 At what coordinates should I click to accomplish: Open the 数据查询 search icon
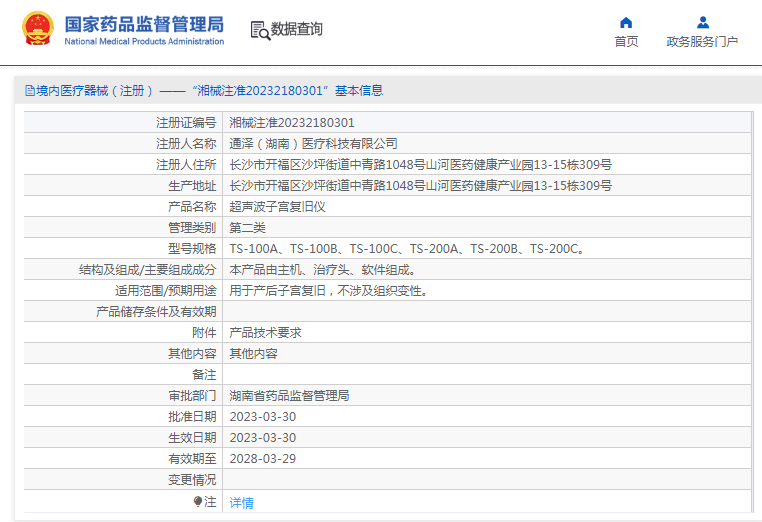pos(260,30)
